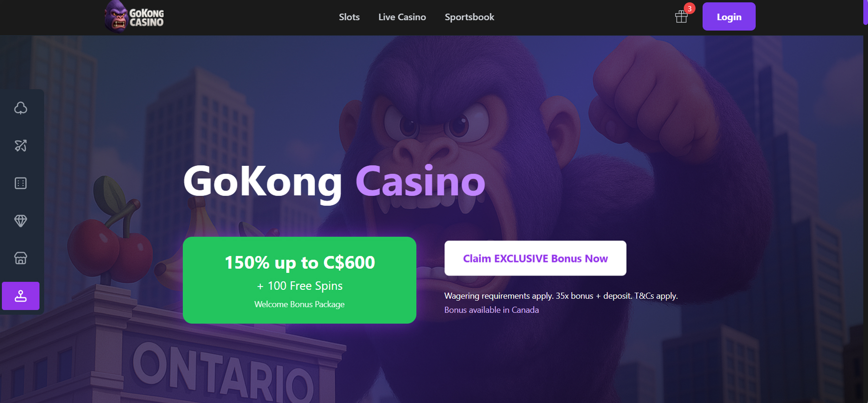
Task: Click the GoKong Casino hero heading
Action: [334, 182]
